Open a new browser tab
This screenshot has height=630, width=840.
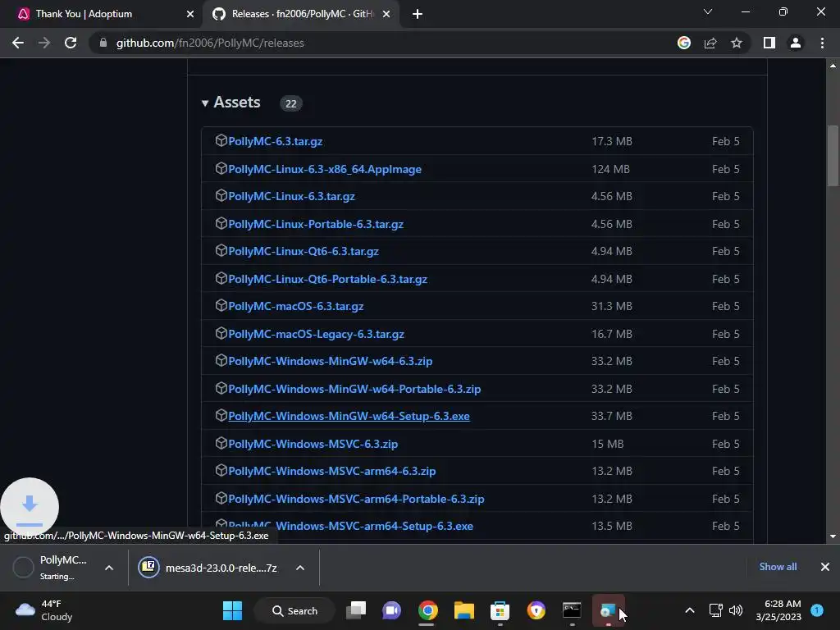(x=418, y=14)
